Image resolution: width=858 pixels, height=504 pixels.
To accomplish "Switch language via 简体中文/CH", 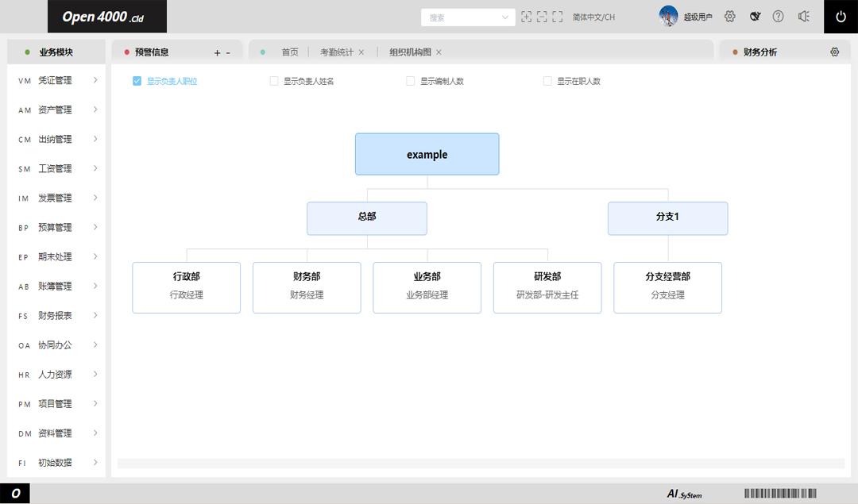I will pyautogui.click(x=593, y=17).
